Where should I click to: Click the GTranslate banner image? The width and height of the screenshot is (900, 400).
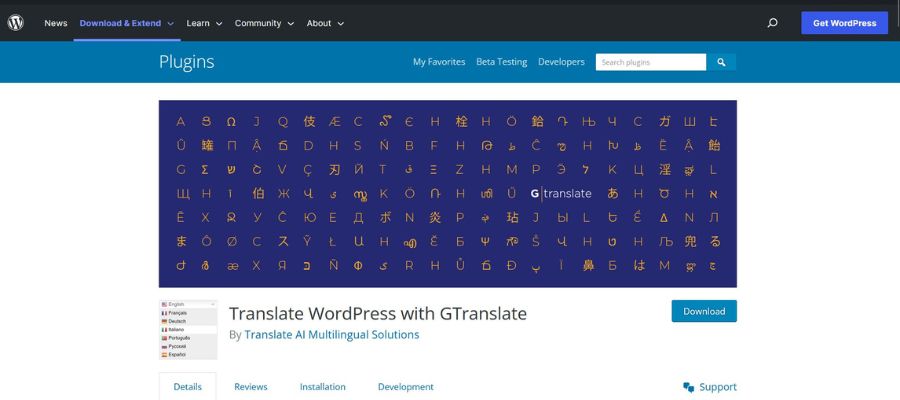point(448,194)
